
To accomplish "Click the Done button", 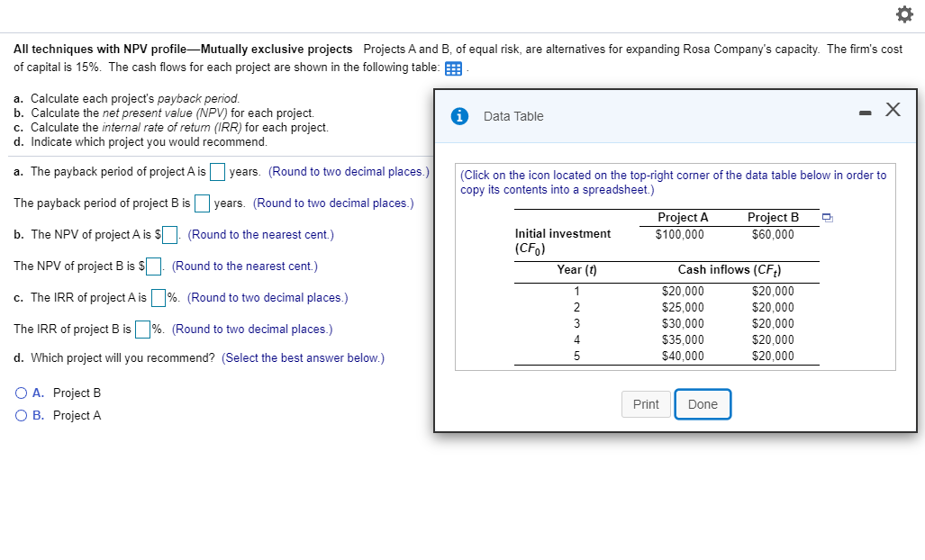I will click(x=703, y=404).
